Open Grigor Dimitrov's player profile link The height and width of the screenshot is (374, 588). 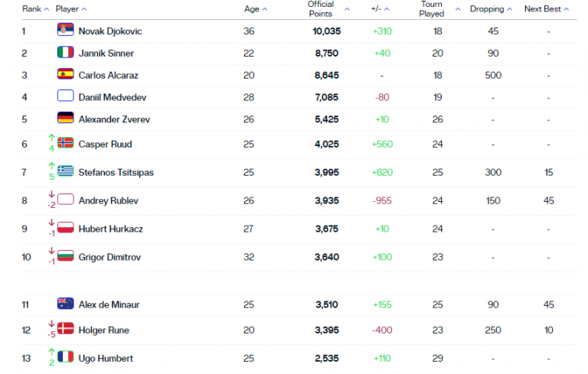point(109,257)
